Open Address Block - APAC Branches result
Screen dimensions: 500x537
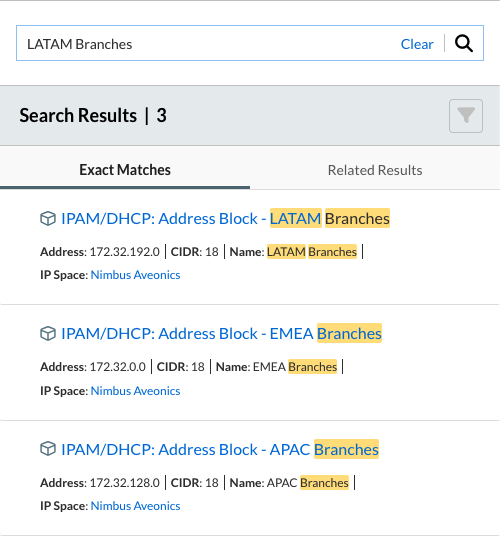click(220, 449)
